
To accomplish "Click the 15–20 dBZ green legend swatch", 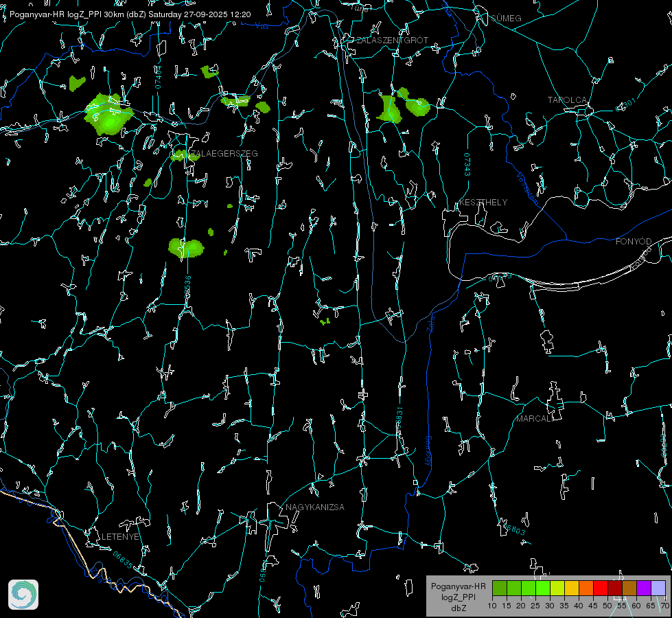I will pyautogui.click(x=514, y=588).
